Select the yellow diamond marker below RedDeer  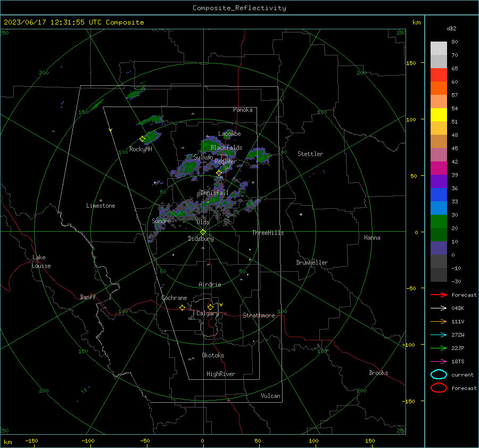(219, 173)
